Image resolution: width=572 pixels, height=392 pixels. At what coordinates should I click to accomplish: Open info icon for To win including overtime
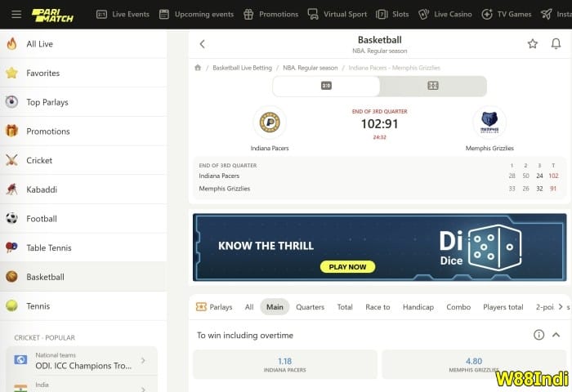(538, 335)
